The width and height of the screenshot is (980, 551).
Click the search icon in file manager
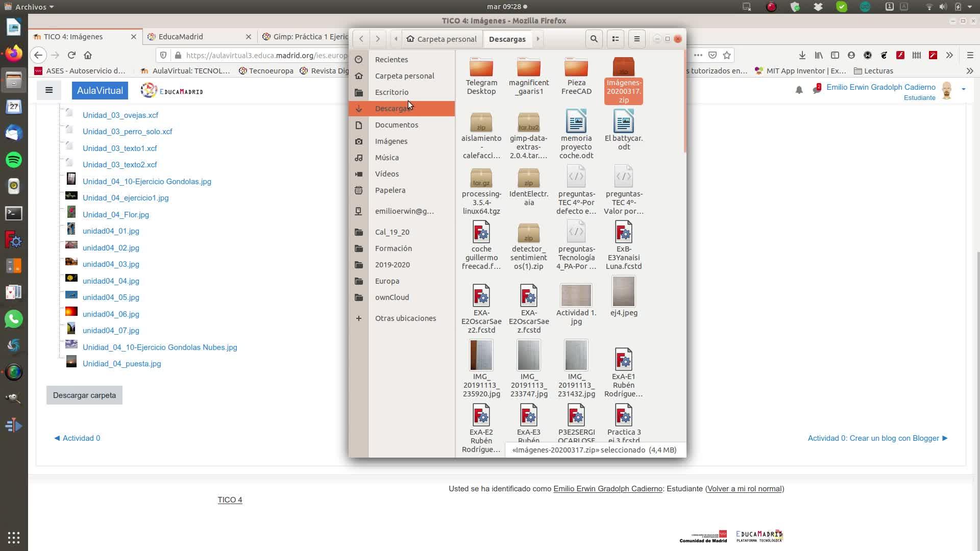pyautogui.click(x=594, y=39)
